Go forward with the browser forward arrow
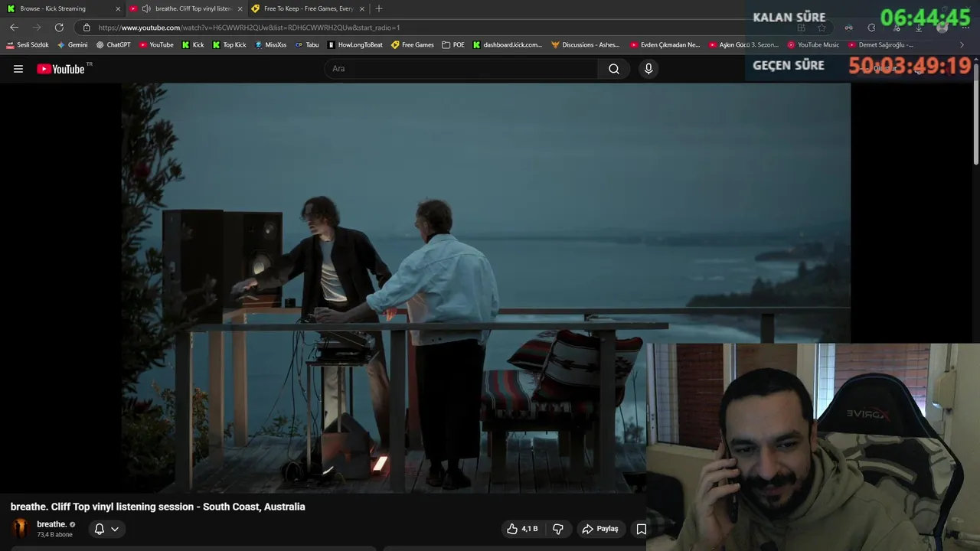 point(37,28)
